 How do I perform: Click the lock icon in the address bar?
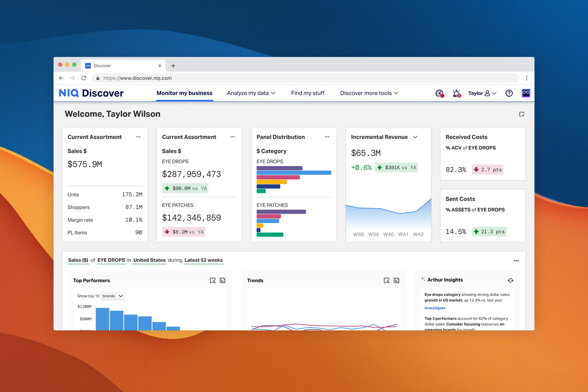[x=98, y=78]
